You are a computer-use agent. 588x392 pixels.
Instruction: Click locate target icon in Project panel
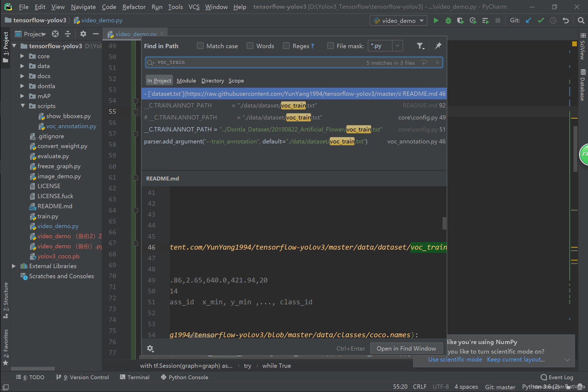pyautogui.click(x=55, y=34)
